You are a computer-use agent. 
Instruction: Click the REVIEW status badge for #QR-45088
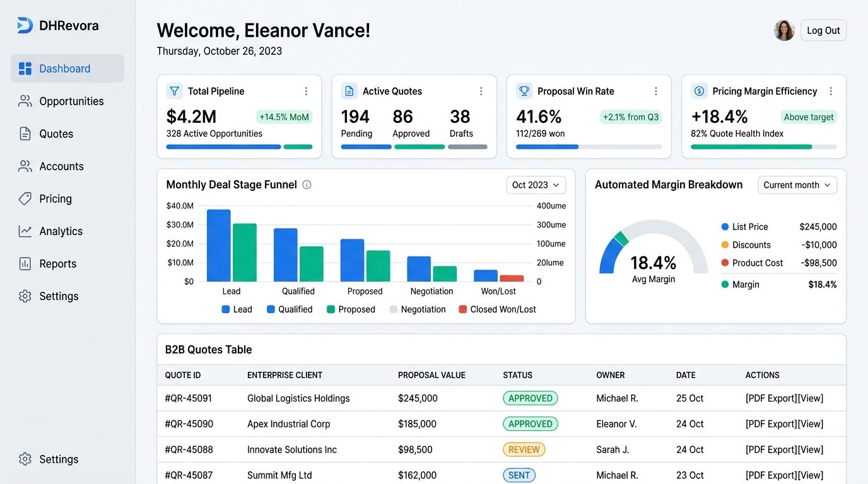pos(524,450)
